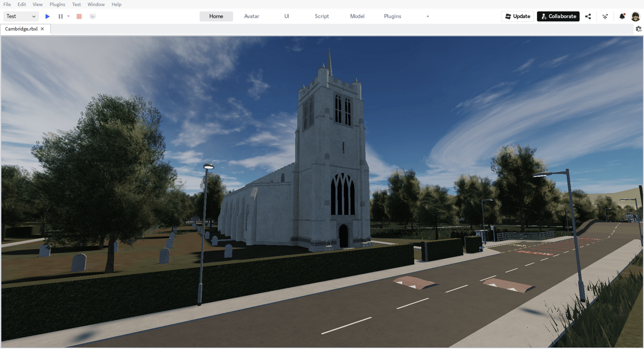This screenshot has width=644, height=362.
Task: Open the Plugins menu in menu bar
Action: click(58, 4)
